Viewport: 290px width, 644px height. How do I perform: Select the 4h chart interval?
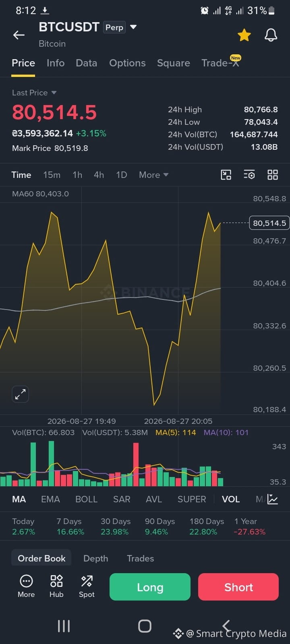pyautogui.click(x=99, y=175)
